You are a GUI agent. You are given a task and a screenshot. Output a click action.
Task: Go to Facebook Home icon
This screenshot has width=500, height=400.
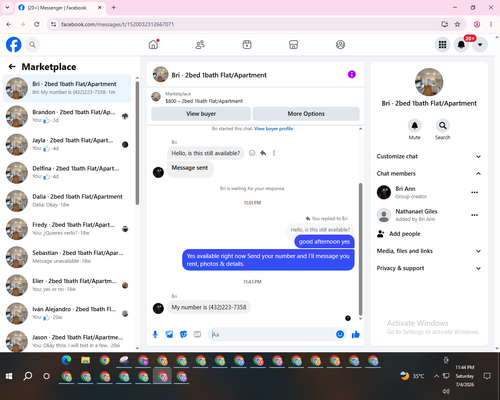pos(153,45)
